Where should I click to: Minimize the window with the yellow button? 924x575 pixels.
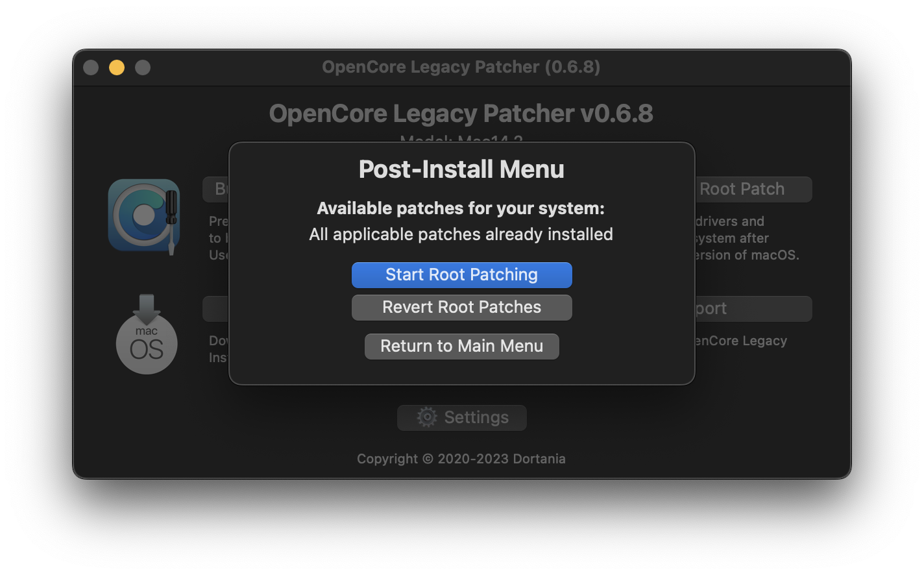117,67
